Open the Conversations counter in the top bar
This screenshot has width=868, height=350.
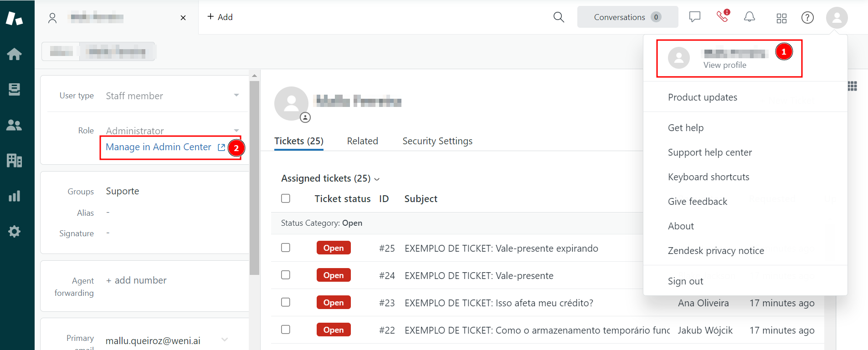pos(627,17)
